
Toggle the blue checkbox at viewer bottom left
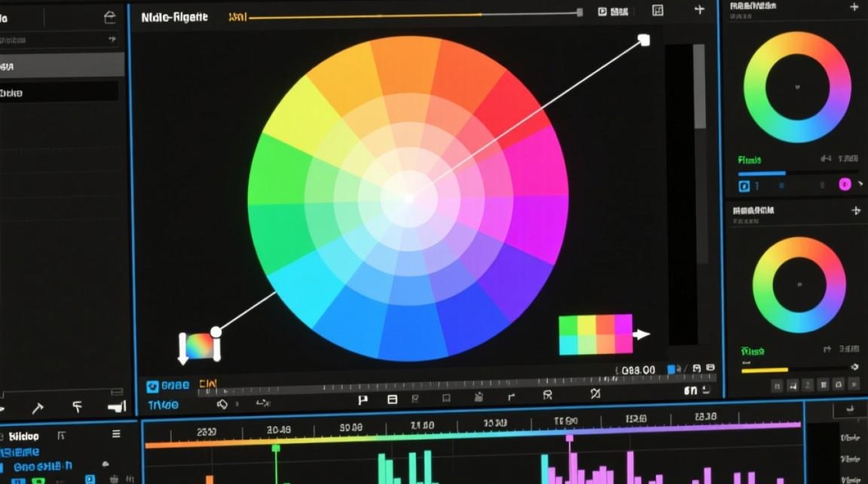tap(152, 387)
